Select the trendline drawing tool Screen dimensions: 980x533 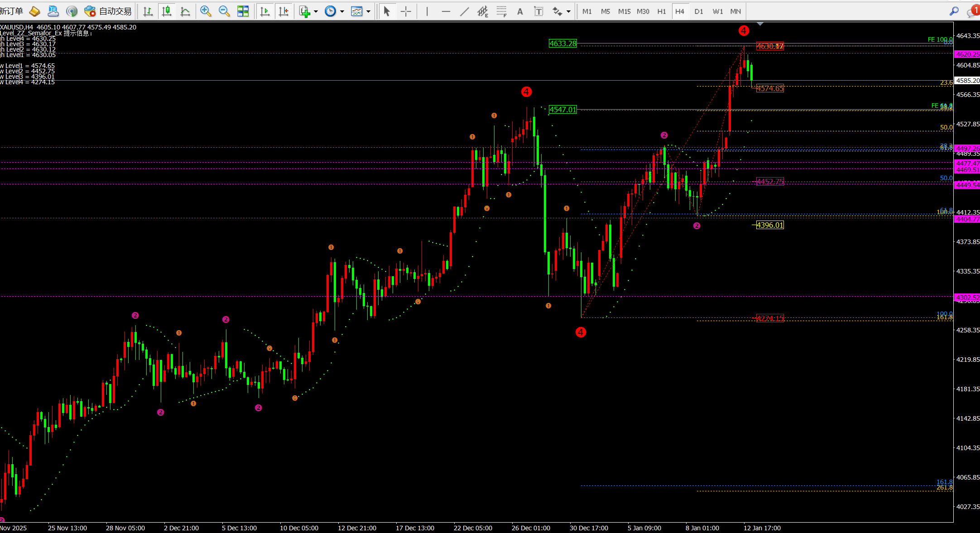tap(464, 11)
